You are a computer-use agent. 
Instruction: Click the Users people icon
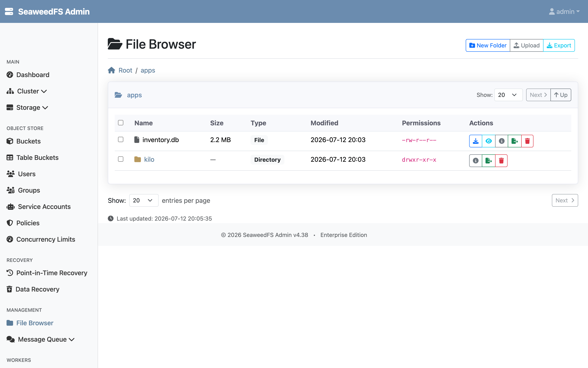[11, 174]
